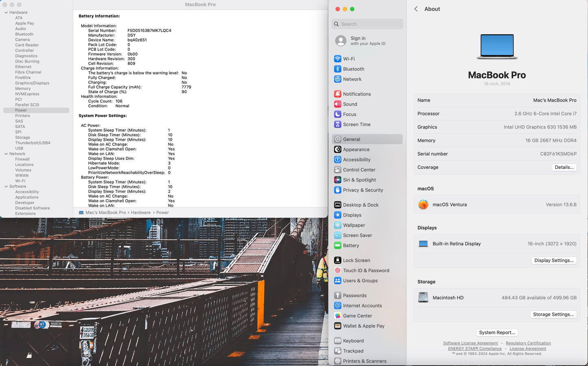Collapse the Hardware tree section
Image resolution: width=588 pixels, height=366 pixels.
(6, 13)
